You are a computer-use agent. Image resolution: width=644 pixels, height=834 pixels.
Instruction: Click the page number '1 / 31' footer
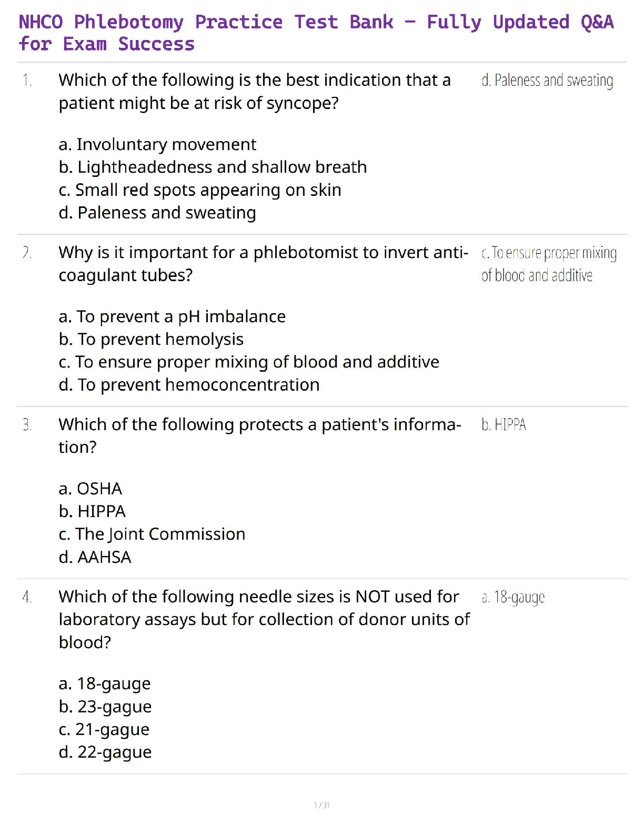pyautogui.click(x=321, y=805)
